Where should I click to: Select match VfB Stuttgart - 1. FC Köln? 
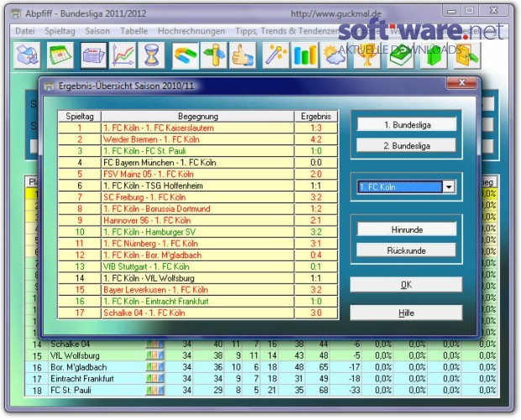(x=198, y=266)
